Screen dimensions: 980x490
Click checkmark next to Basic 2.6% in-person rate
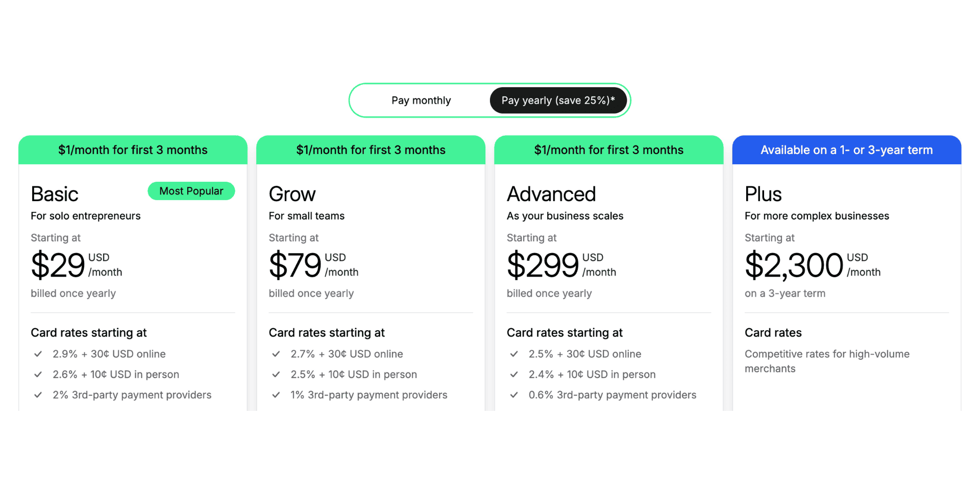pos(38,374)
